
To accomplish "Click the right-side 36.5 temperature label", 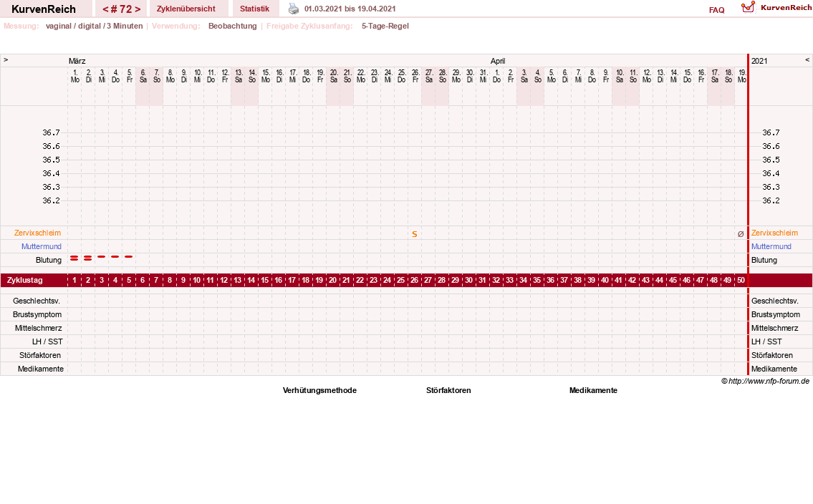I will [771, 160].
